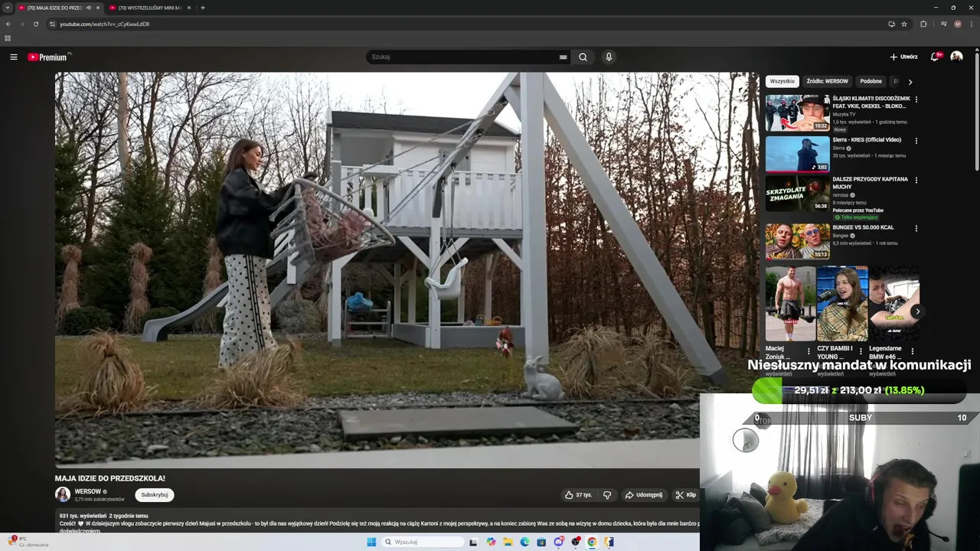Share the video via Udostępnij

coord(643,495)
